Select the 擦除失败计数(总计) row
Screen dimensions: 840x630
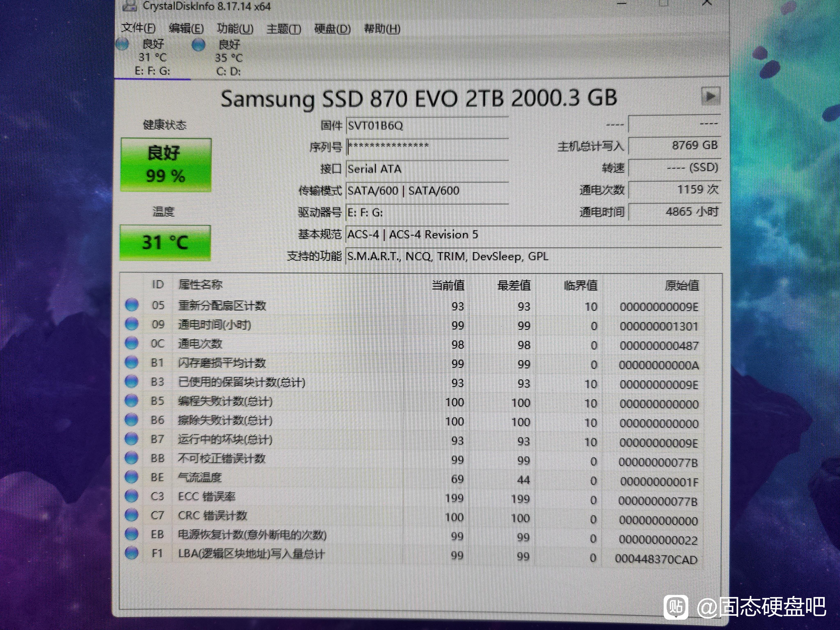[412, 421]
